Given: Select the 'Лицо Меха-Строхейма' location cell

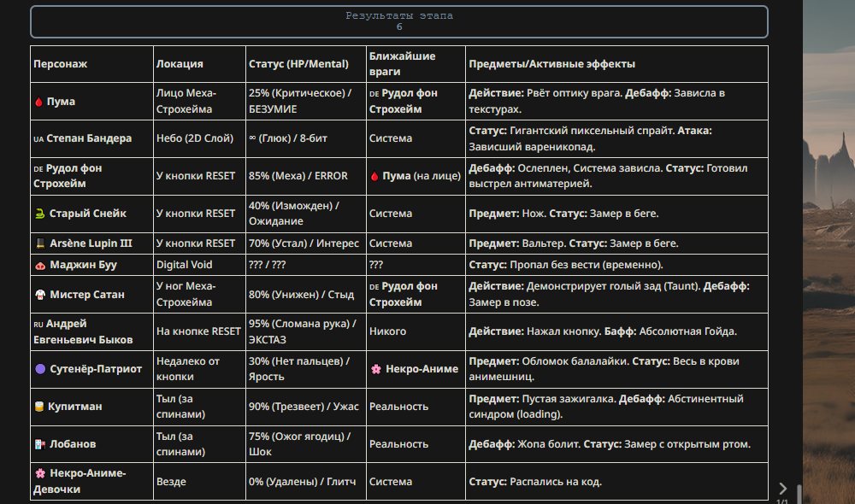Looking at the screenshot, I should (199, 102).
